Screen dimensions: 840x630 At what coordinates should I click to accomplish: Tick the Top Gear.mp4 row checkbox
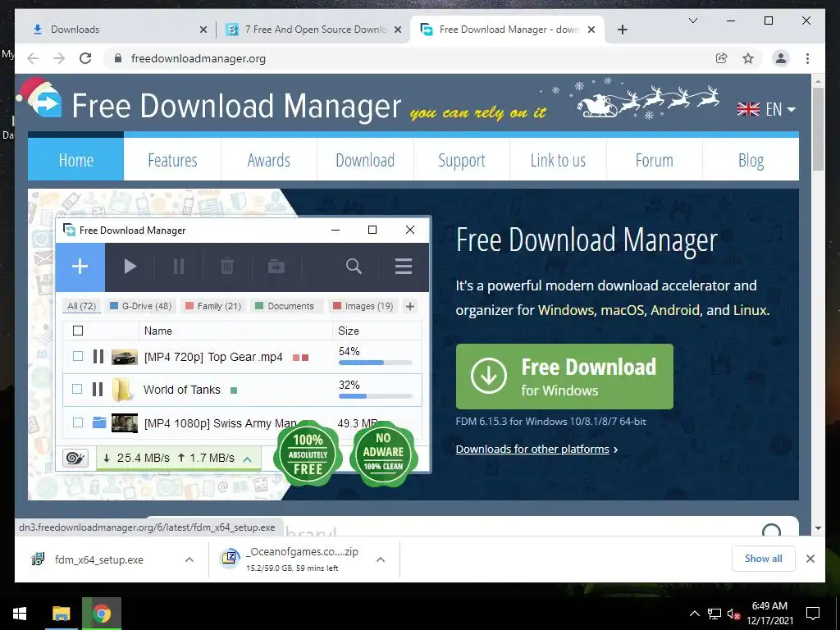(x=78, y=356)
